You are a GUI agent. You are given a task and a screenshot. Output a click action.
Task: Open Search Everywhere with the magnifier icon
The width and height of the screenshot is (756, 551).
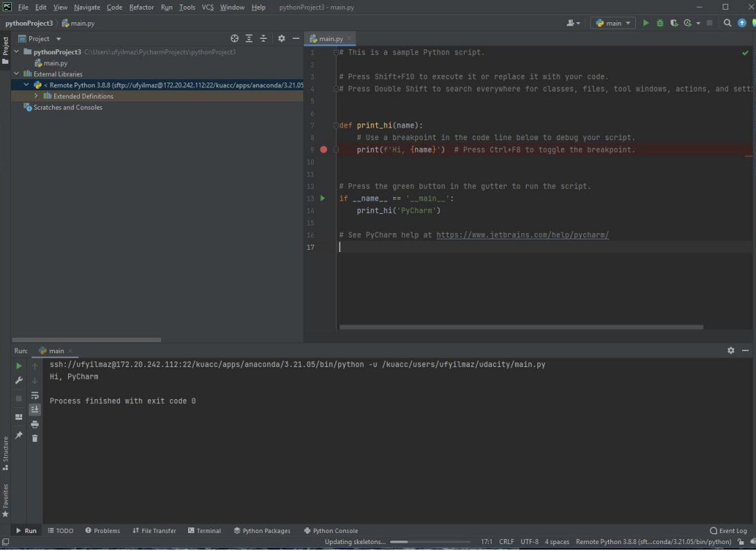pyautogui.click(x=727, y=23)
